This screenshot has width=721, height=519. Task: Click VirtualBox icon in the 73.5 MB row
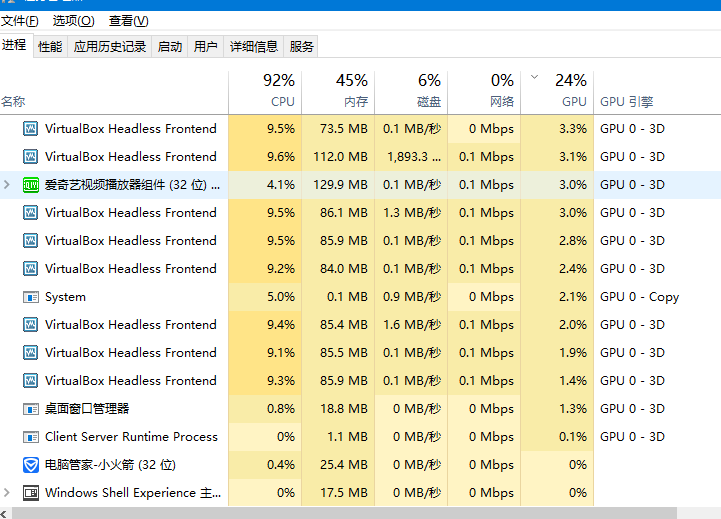coord(30,129)
